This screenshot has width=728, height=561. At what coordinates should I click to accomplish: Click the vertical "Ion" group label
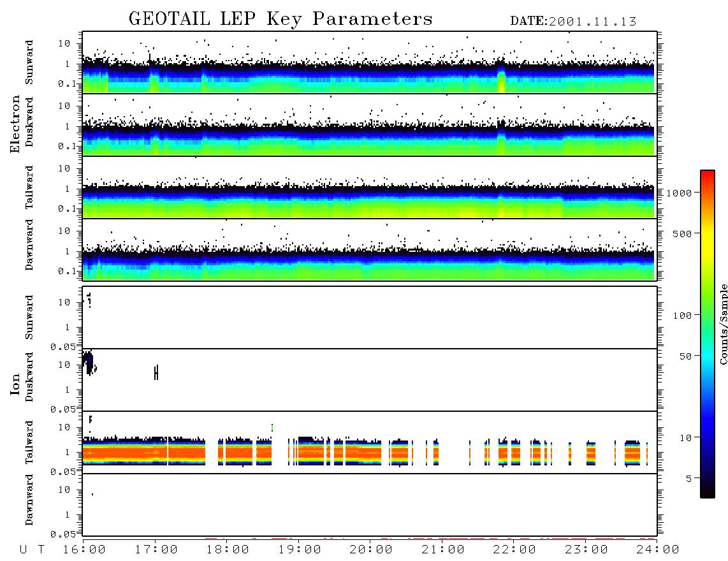coord(15,384)
